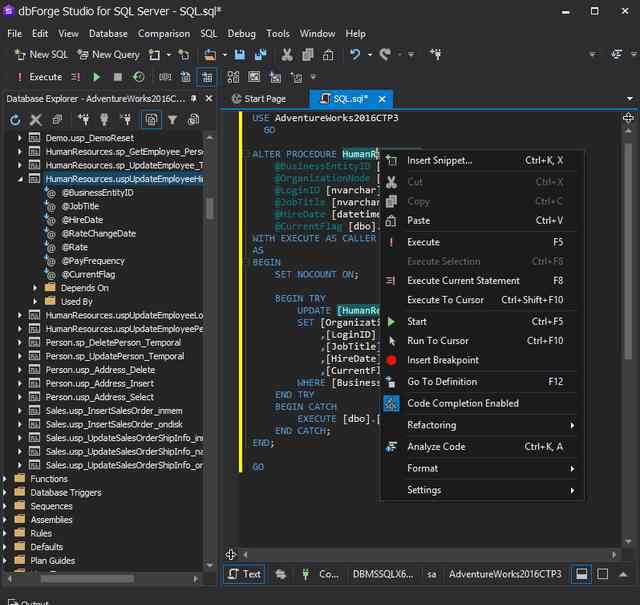
Task: Choose Execute Current Statement in context menu
Action: 482,280
